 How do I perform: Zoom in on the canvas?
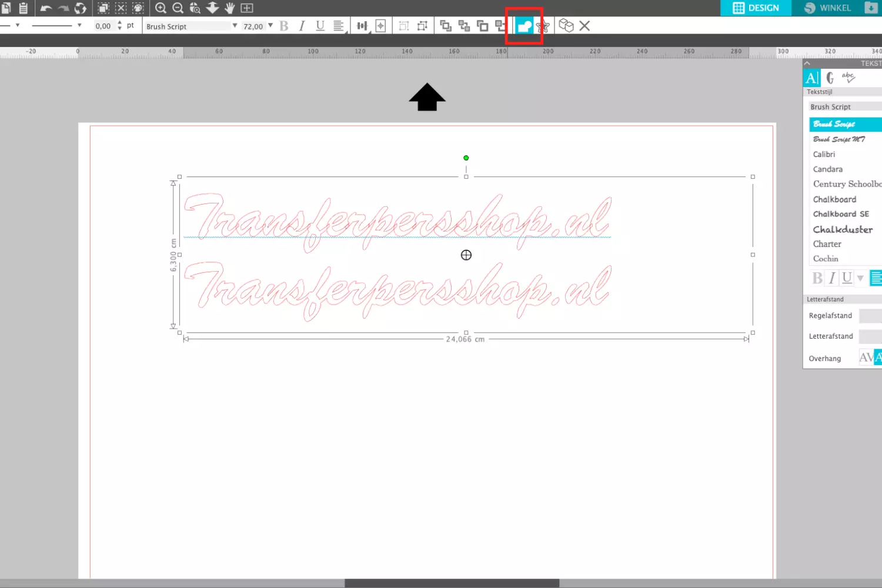click(161, 8)
